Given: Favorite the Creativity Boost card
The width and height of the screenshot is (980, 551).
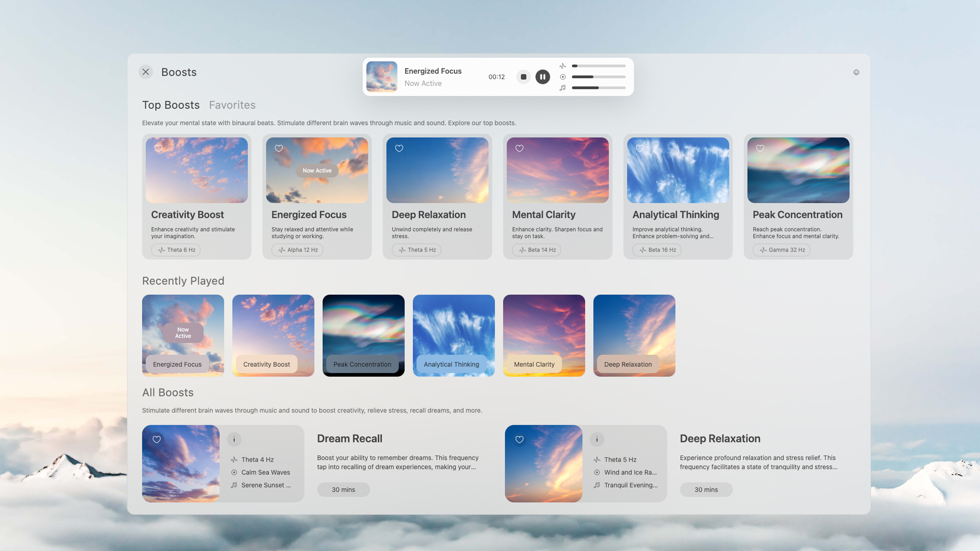Looking at the screenshot, I should [159, 148].
